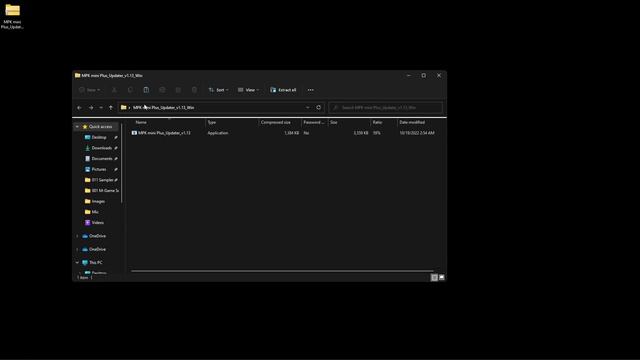Open the Sort dropdown menu
This screenshot has height=360, width=640.
(x=218, y=90)
